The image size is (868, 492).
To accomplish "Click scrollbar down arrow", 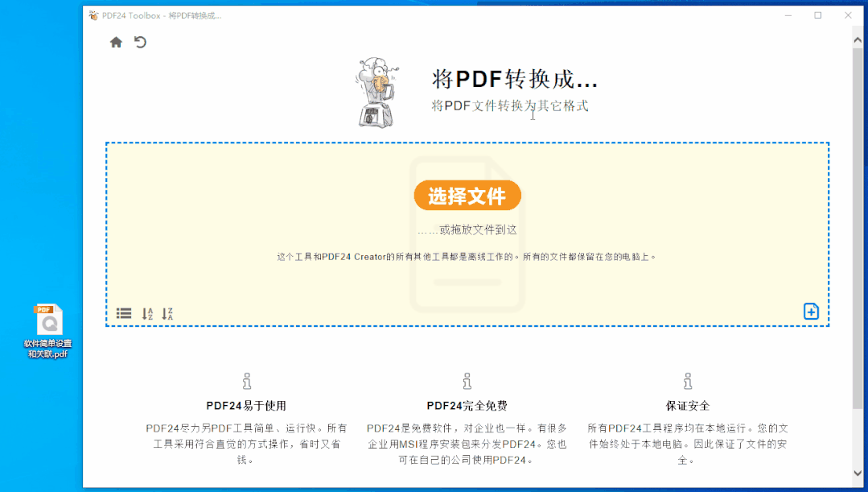I will [858, 473].
